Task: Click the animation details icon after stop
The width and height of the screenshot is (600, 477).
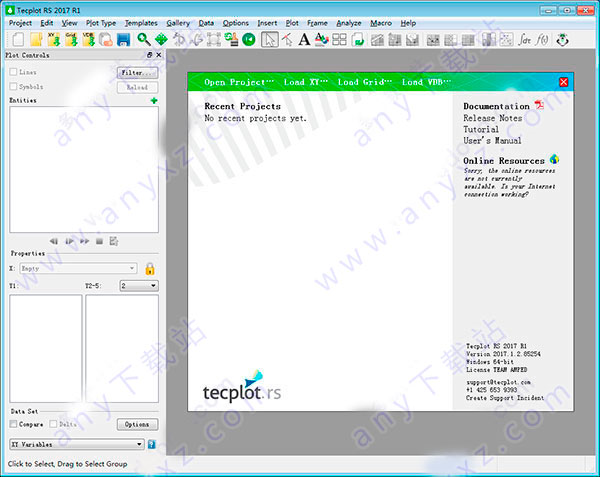Action: [x=114, y=241]
